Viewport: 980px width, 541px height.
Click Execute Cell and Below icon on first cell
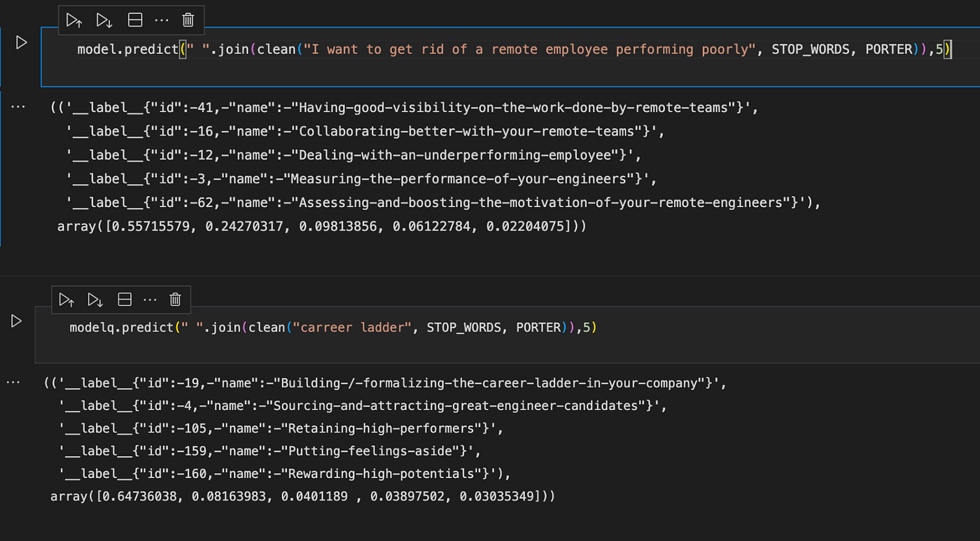point(104,20)
